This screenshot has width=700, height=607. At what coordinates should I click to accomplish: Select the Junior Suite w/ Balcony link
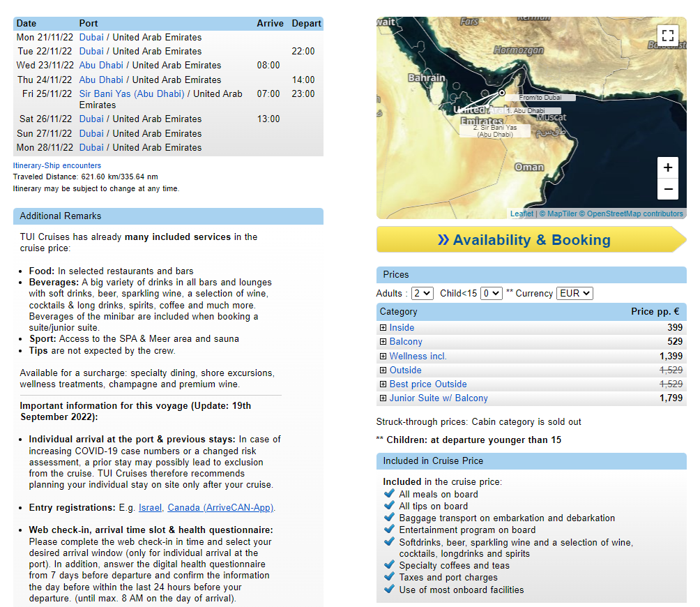pos(439,398)
